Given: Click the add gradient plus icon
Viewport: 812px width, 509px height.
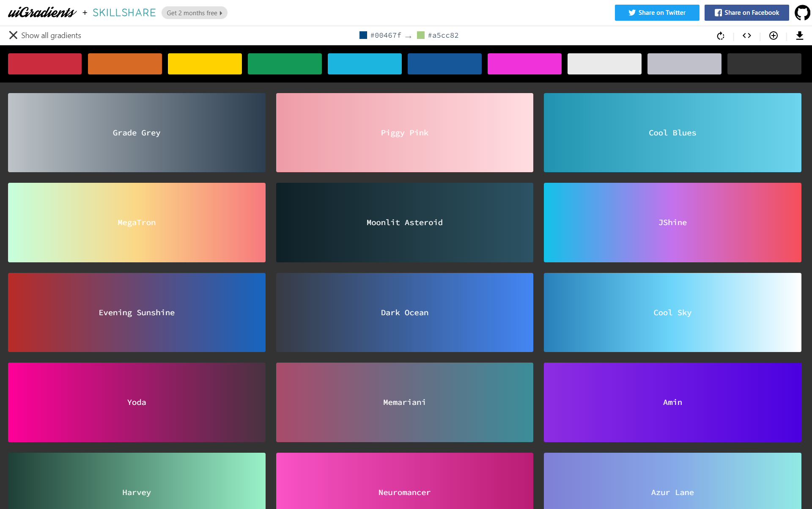Looking at the screenshot, I should [x=773, y=36].
